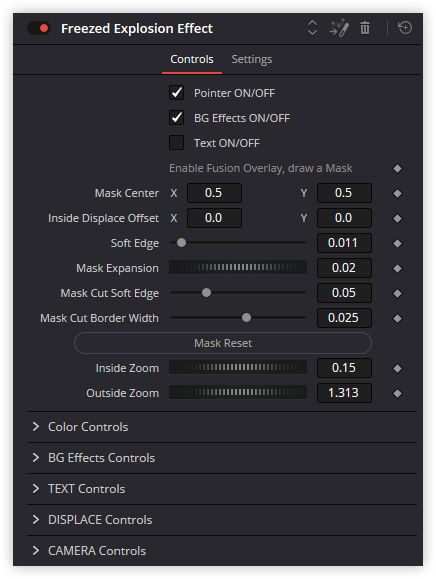Switch to the Settings tab
This screenshot has height=579, width=436.
tap(252, 59)
